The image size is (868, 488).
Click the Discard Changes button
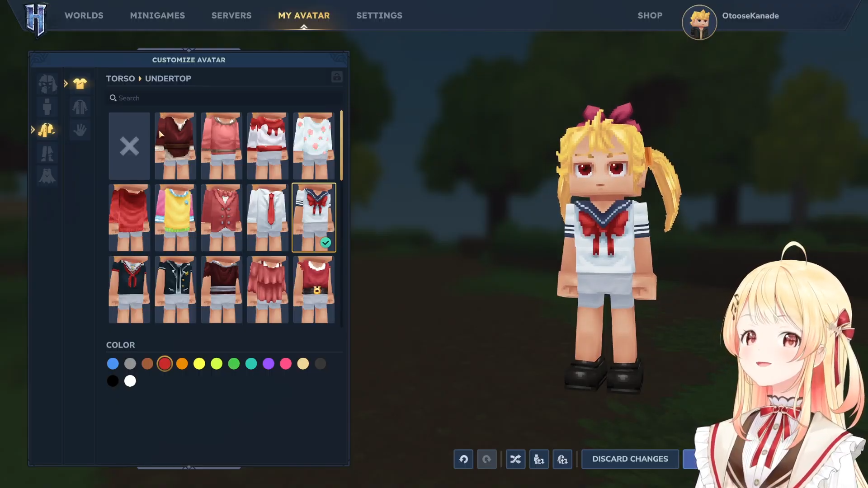(x=630, y=459)
